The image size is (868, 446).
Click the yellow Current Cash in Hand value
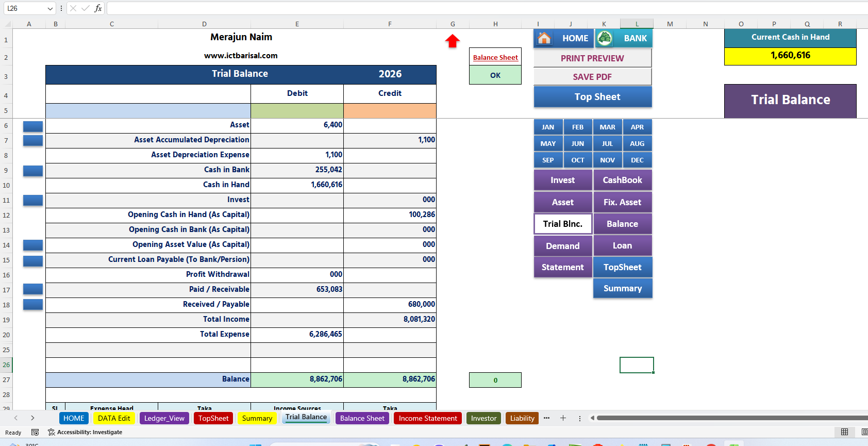point(790,56)
